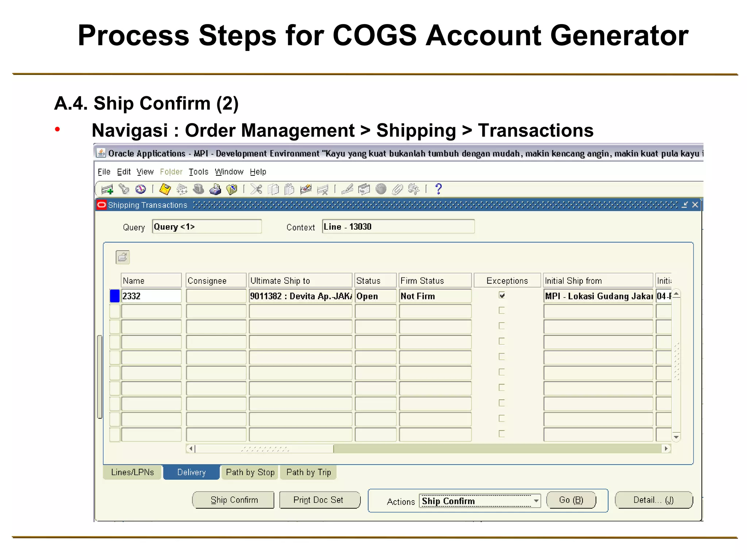
Task: Click the Delete Record toolbar icon
Action: click(323, 189)
